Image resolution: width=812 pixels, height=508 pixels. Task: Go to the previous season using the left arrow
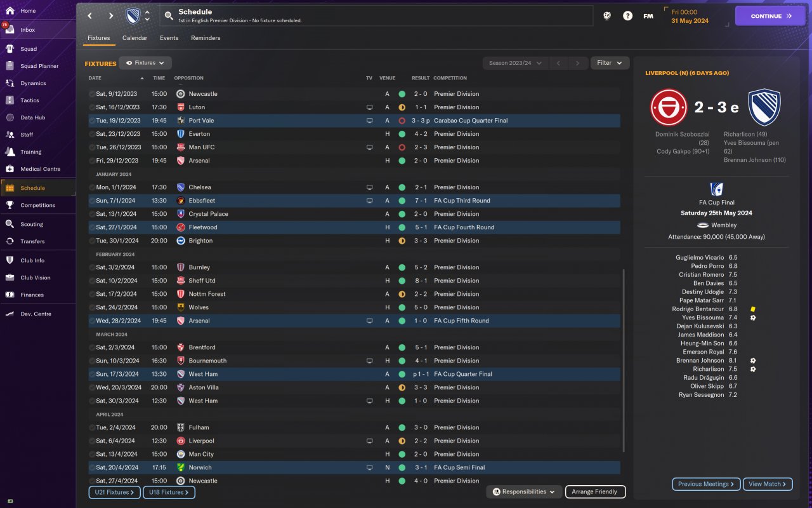click(x=559, y=63)
